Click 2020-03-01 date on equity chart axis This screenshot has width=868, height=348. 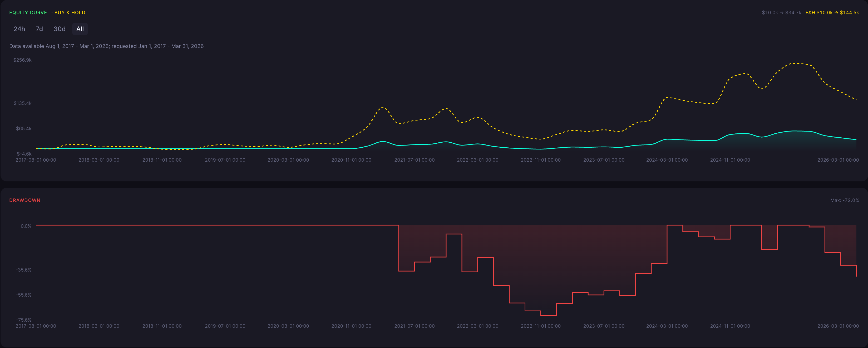pyautogui.click(x=288, y=160)
